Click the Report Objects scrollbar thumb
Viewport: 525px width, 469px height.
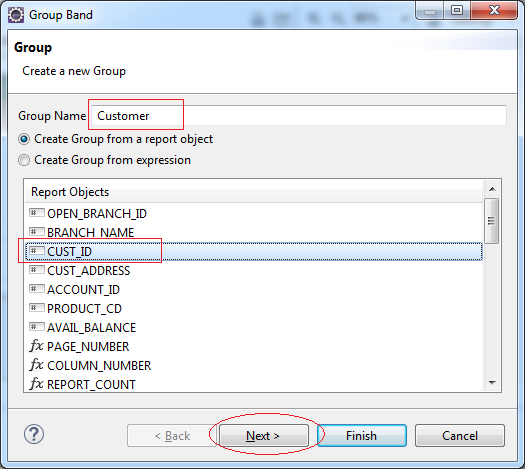pyautogui.click(x=492, y=221)
